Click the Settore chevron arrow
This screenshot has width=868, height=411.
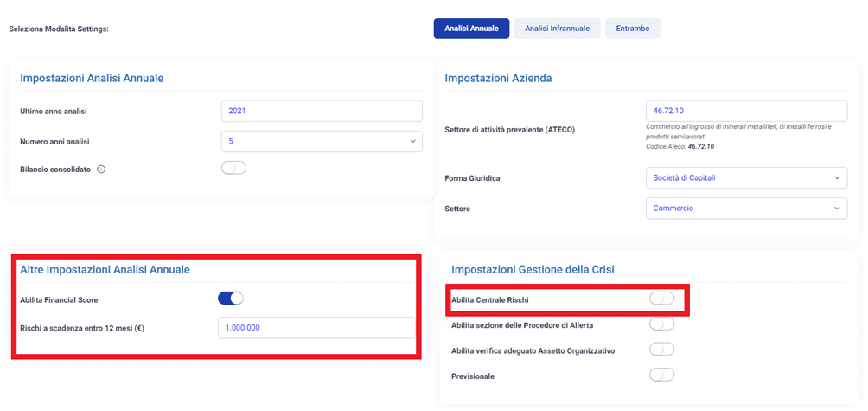coord(837,209)
